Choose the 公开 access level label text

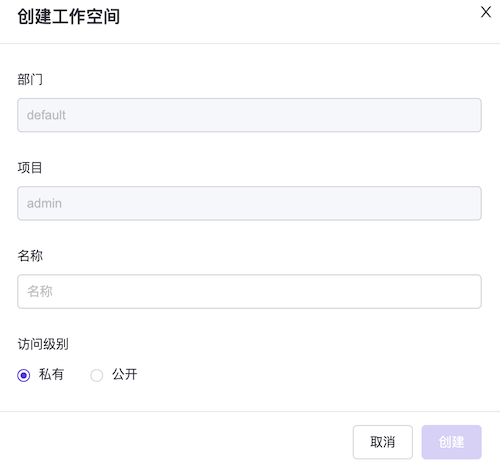click(x=125, y=374)
